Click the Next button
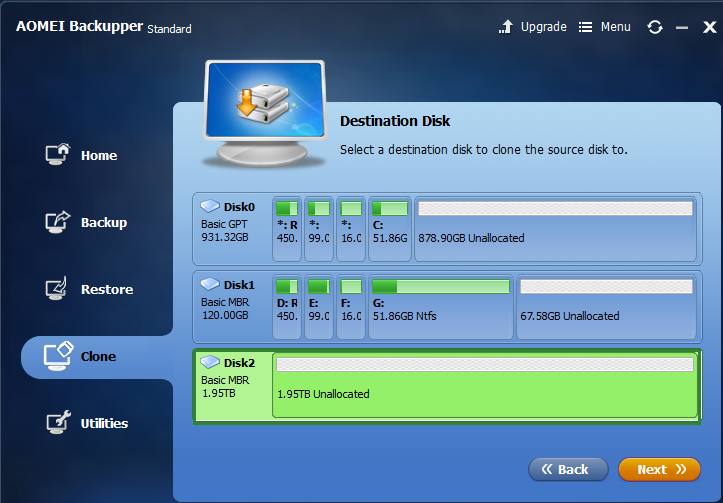The width and height of the screenshot is (723, 503). click(659, 469)
